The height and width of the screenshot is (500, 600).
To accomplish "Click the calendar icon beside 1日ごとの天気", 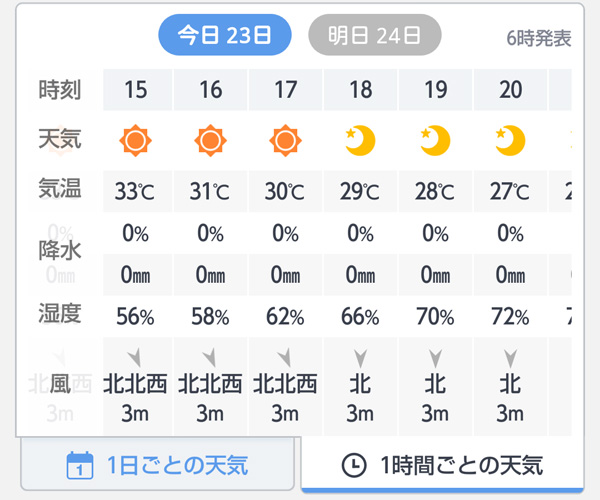I will click(79, 465).
